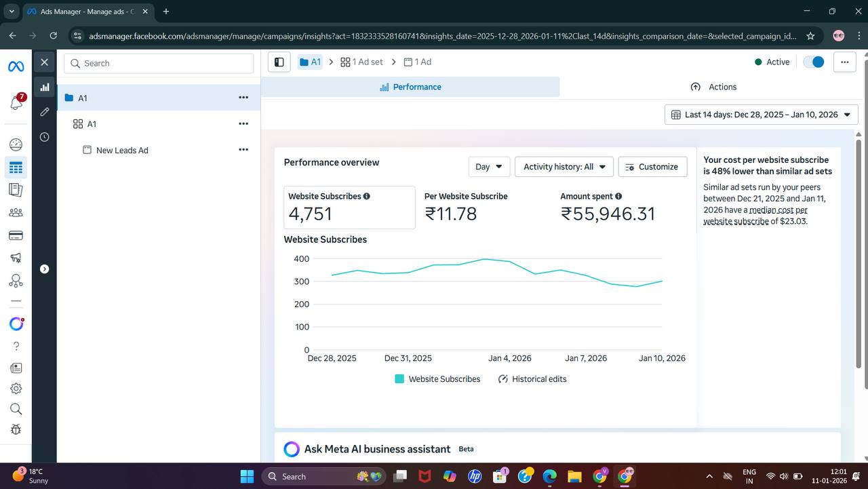Switch to the Actions tab
The image size is (868, 489).
click(713, 87)
